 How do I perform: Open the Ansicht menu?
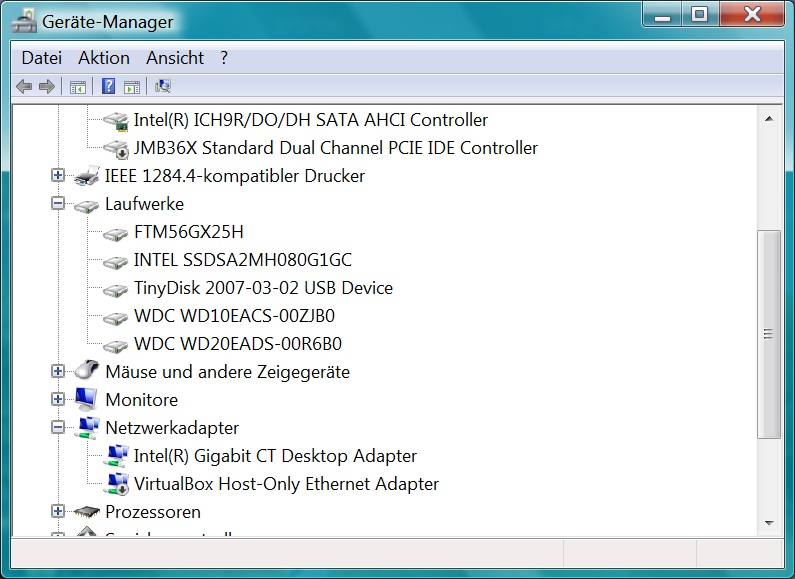click(x=175, y=58)
